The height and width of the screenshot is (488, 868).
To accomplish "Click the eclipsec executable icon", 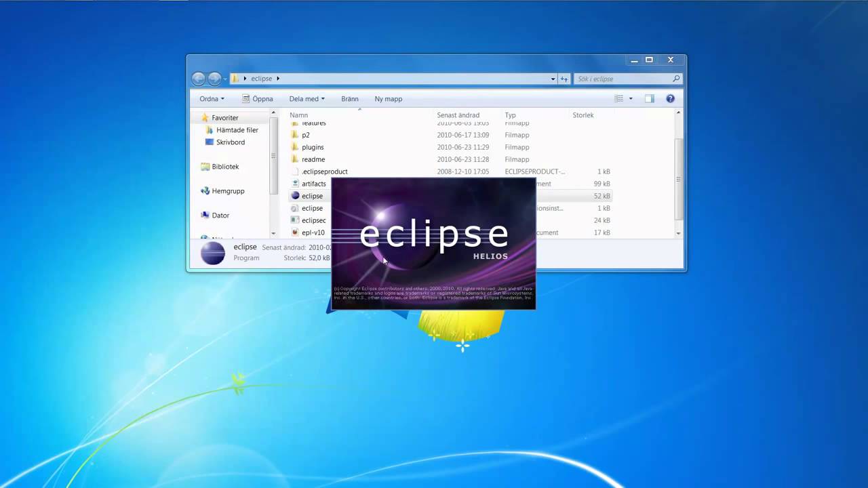I will pyautogui.click(x=295, y=220).
